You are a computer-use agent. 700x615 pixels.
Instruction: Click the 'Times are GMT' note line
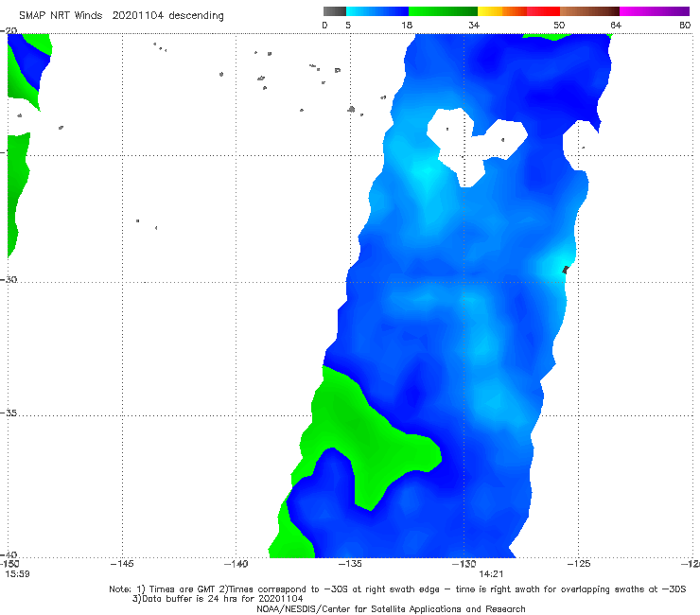(x=397, y=589)
